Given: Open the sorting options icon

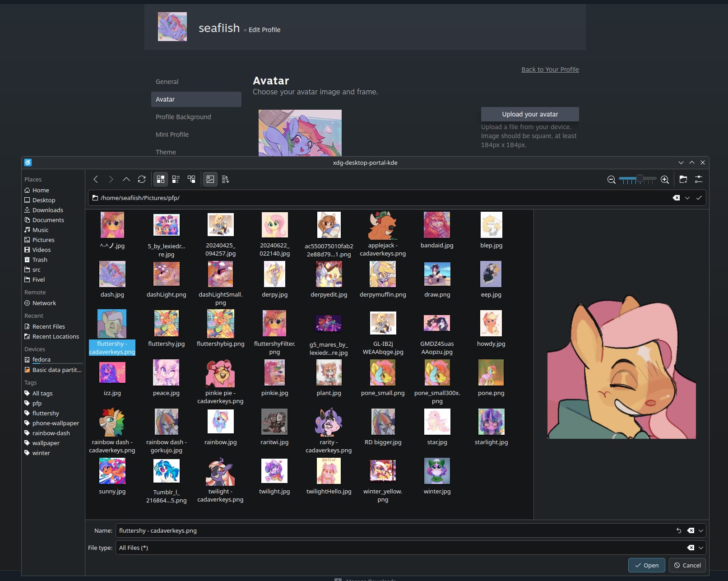Looking at the screenshot, I should click(226, 179).
